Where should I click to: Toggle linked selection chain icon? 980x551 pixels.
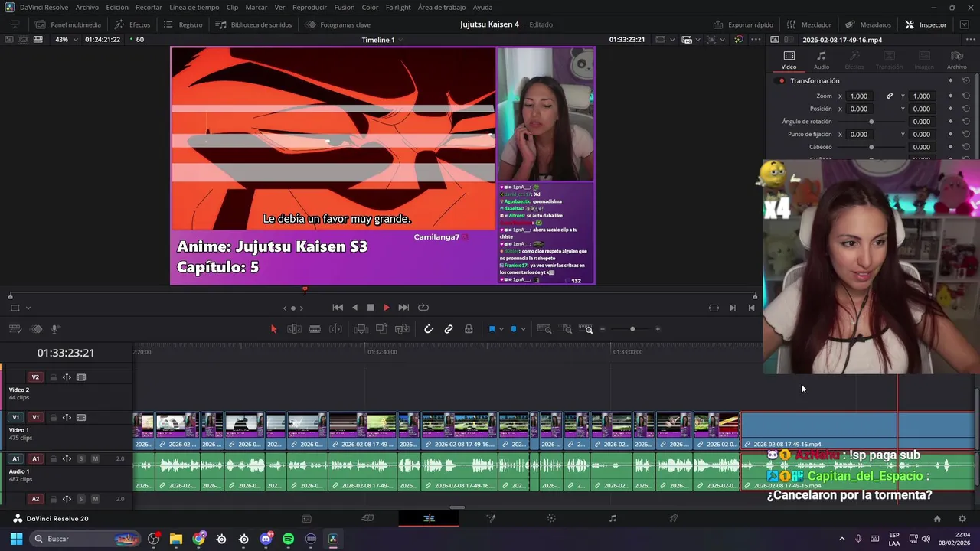point(449,329)
